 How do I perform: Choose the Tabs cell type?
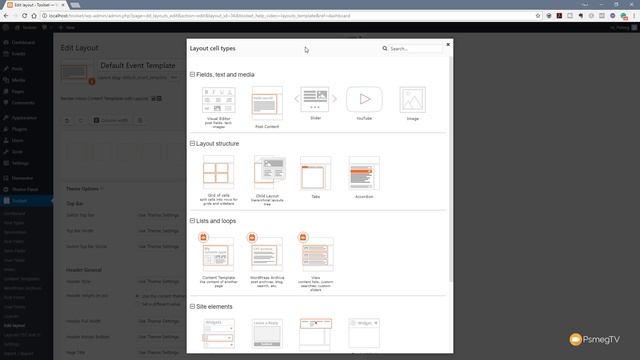point(316,177)
